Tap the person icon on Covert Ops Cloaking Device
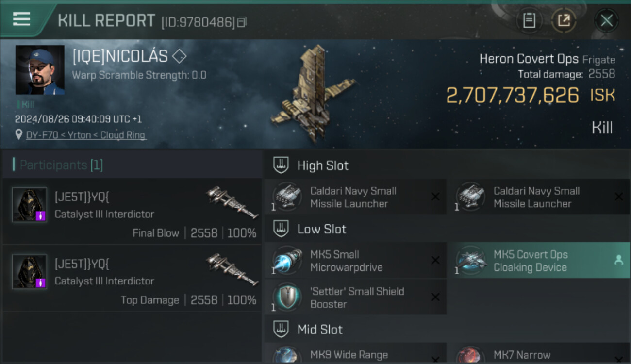This screenshot has width=631, height=364. click(x=618, y=261)
